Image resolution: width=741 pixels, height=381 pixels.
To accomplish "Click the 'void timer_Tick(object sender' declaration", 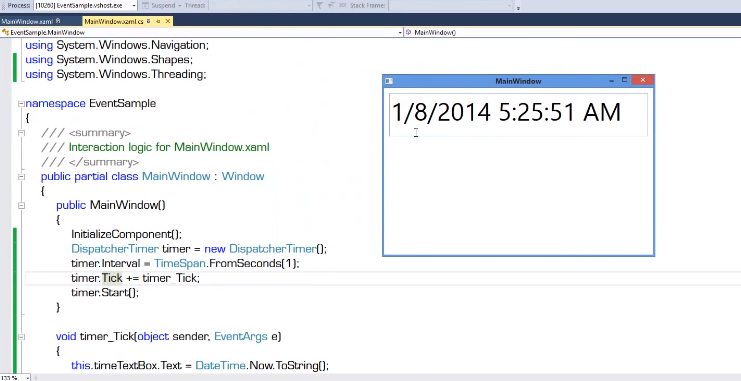I will [x=169, y=337].
